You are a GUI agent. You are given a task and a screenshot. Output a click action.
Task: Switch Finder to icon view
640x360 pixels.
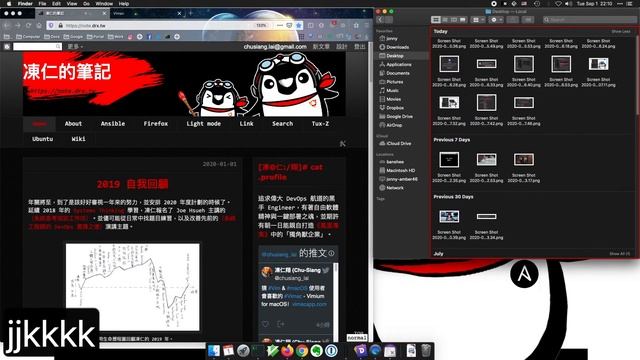pyautogui.click(x=436, y=20)
